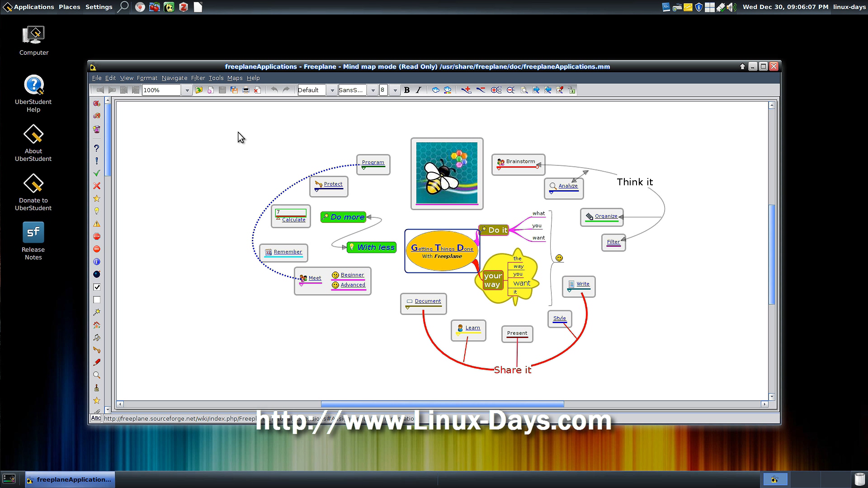The width and height of the screenshot is (868, 488).
Task: Add the magnifying glass icon in sidebar
Action: 96,375
